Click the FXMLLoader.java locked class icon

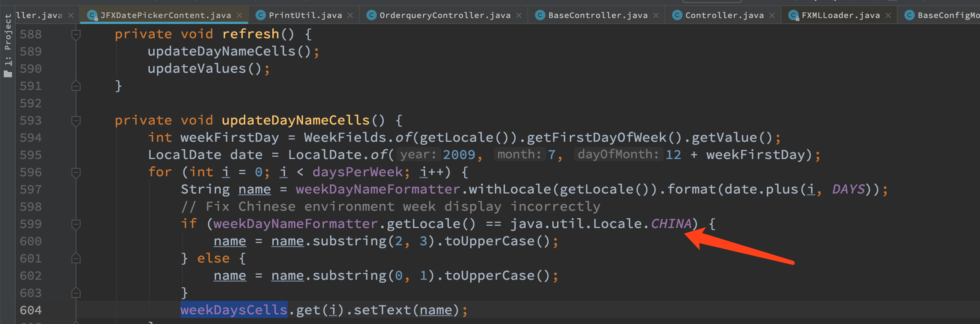point(793,15)
